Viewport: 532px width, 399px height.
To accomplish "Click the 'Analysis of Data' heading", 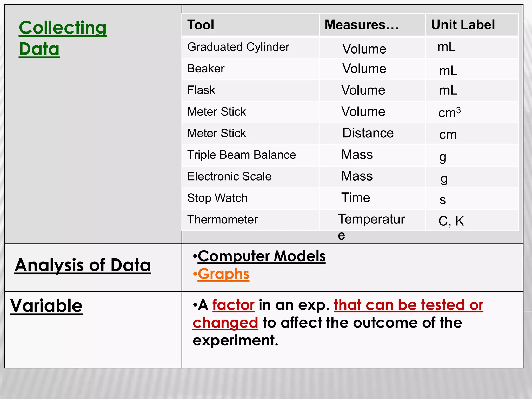I will tap(83, 265).
